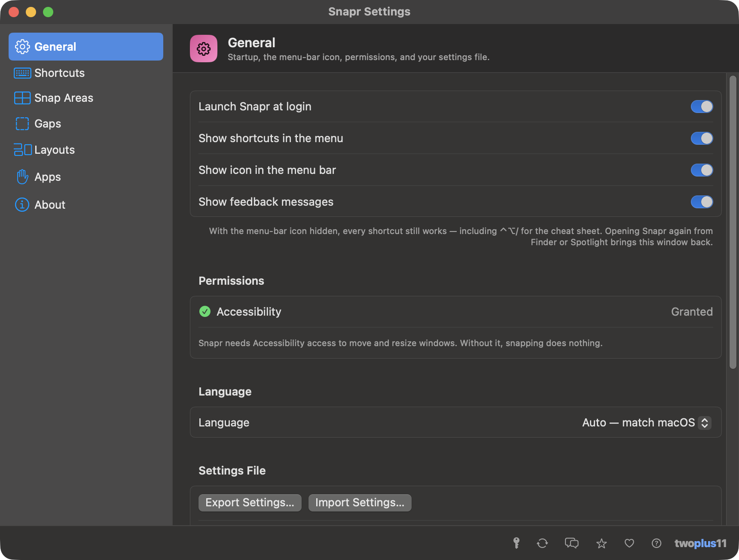This screenshot has width=739, height=560.
Task: Open the Apps section
Action: (x=86, y=177)
